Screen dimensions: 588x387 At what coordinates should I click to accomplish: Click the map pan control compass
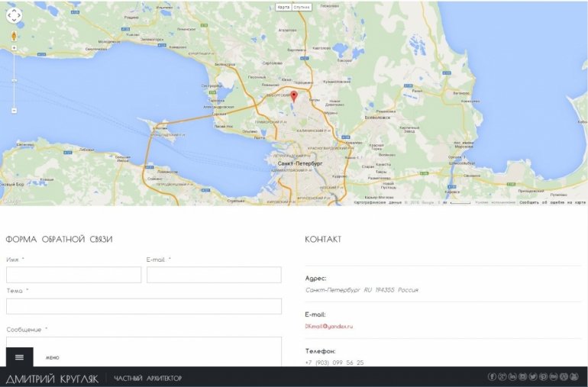[14, 15]
